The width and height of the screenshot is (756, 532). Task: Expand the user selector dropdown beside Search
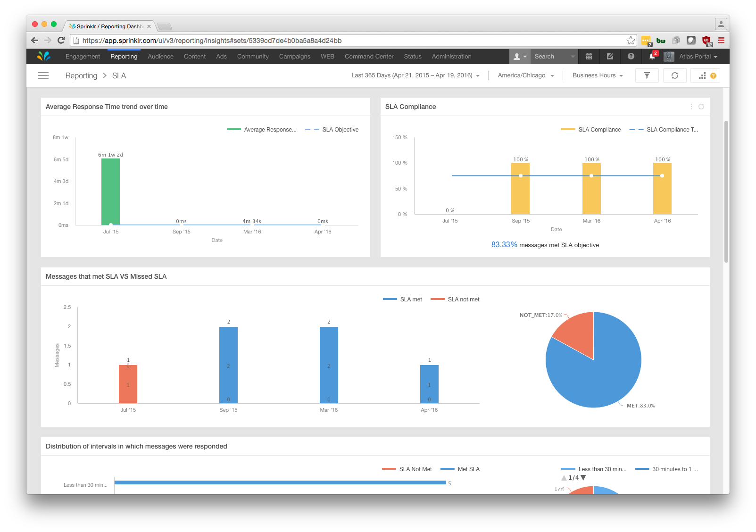520,57
